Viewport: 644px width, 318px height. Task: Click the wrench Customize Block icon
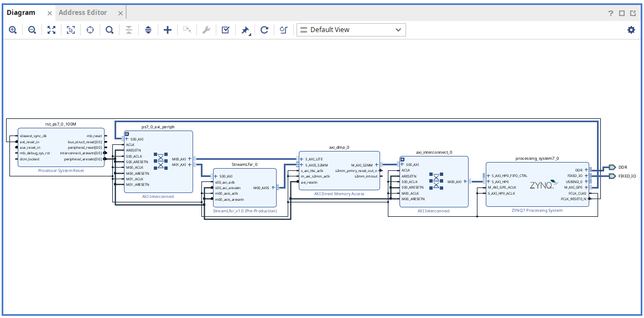[206, 30]
